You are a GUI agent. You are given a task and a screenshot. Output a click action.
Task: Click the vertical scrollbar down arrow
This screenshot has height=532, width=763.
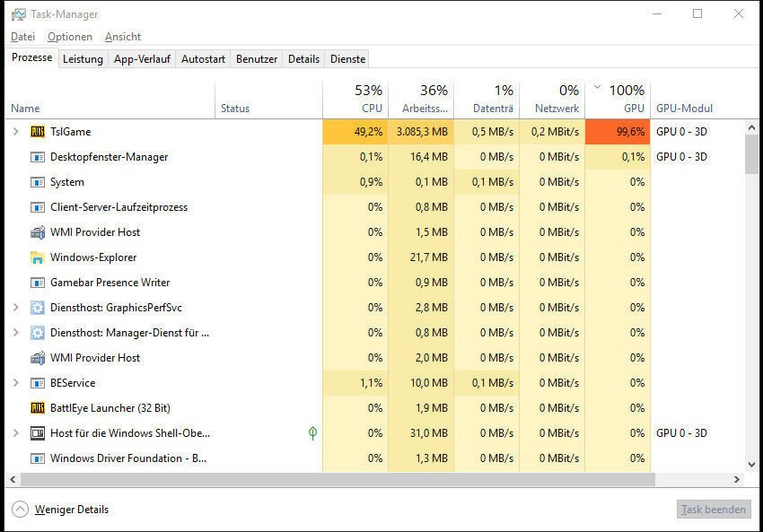751,465
